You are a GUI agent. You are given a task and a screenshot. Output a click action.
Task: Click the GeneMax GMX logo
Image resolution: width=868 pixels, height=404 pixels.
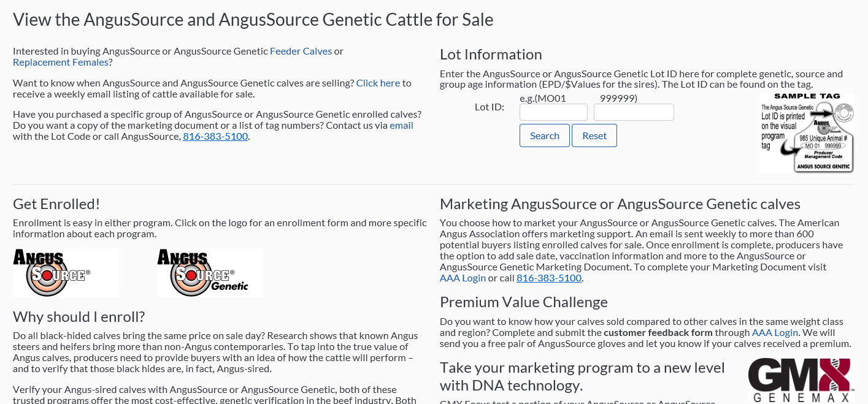coord(801,380)
